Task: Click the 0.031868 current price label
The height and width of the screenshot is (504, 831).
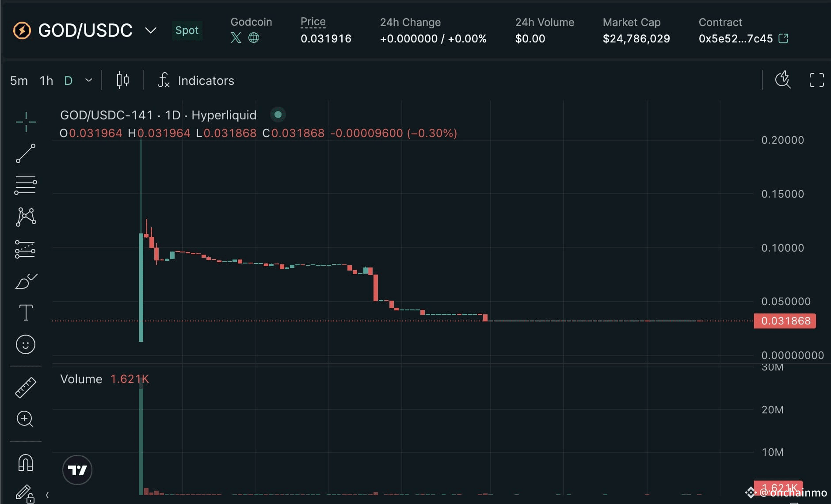Action: [785, 321]
